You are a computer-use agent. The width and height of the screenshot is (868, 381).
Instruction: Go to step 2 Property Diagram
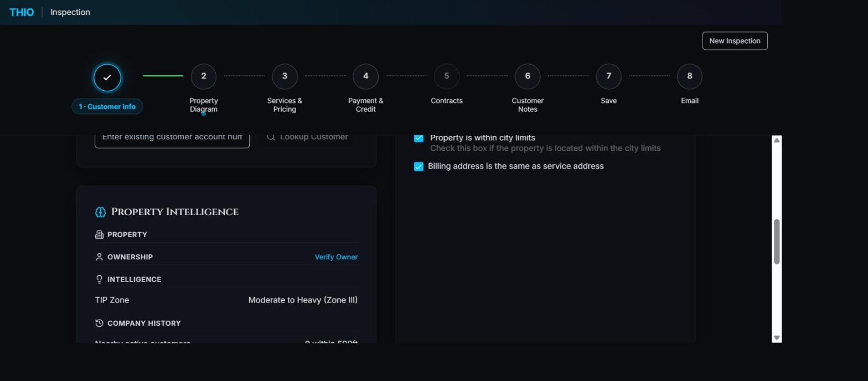click(x=204, y=76)
